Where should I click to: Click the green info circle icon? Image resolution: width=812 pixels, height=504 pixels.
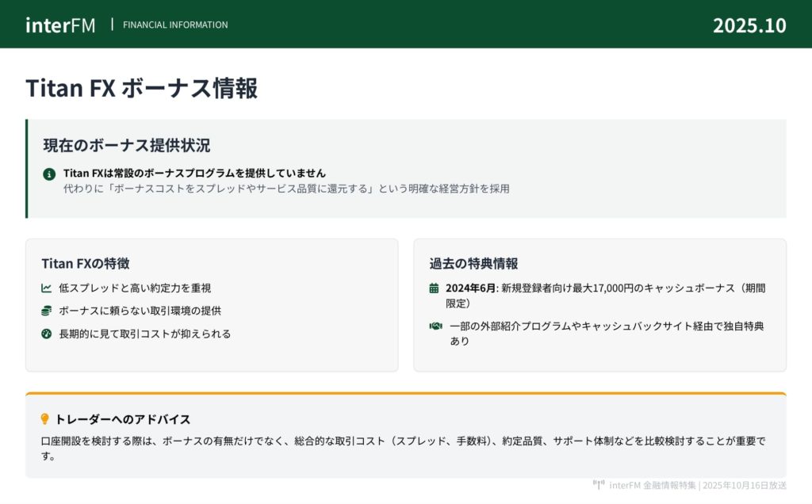[x=49, y=174]
